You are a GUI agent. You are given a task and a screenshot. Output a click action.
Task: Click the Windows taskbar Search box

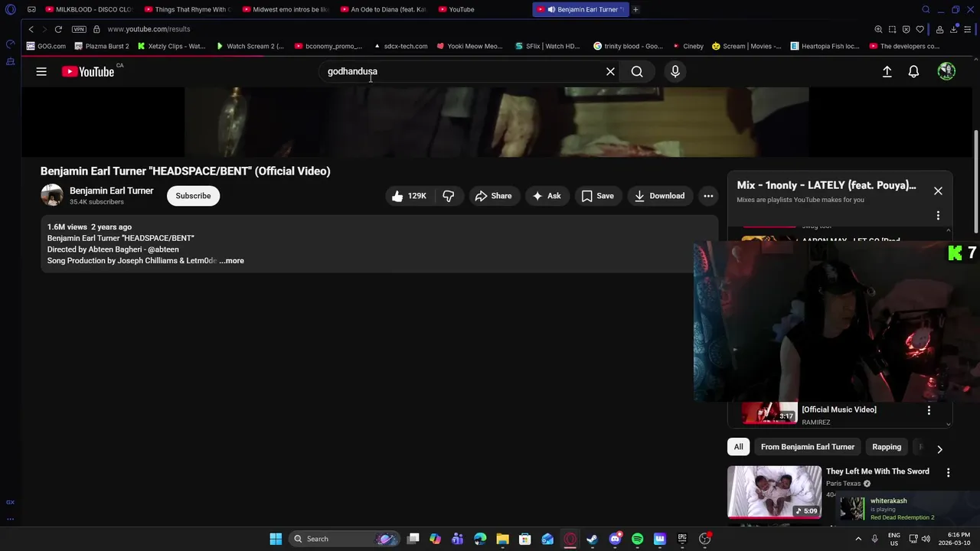point(344,539)
